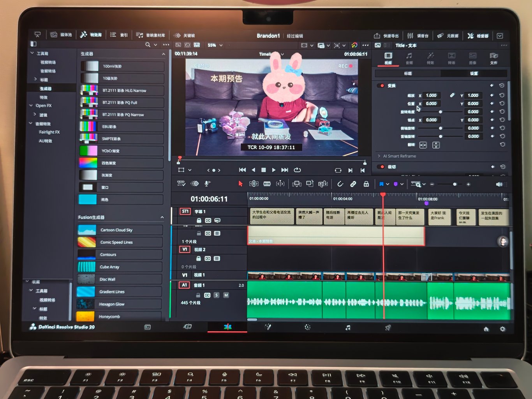
Task: Open the voiceover microphone tool
Action: tap(207, 184)
